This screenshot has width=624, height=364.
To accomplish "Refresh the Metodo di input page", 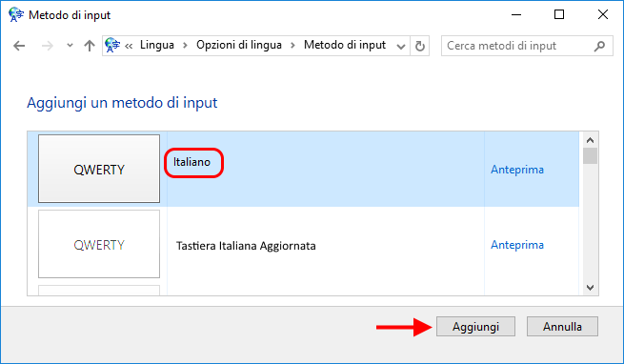I will [x=420, y=46].
